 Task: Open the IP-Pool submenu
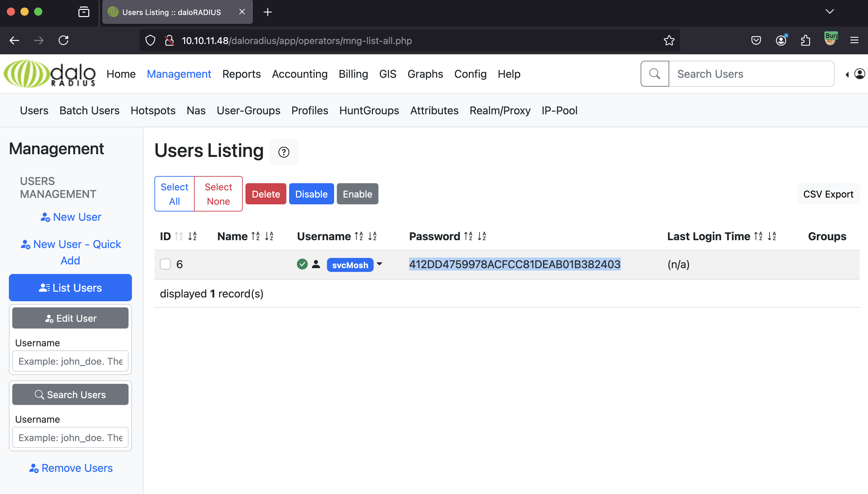coord(559,111)
